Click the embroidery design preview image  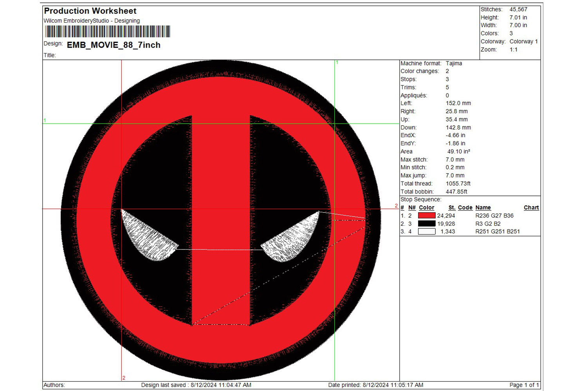click(221, 220)
